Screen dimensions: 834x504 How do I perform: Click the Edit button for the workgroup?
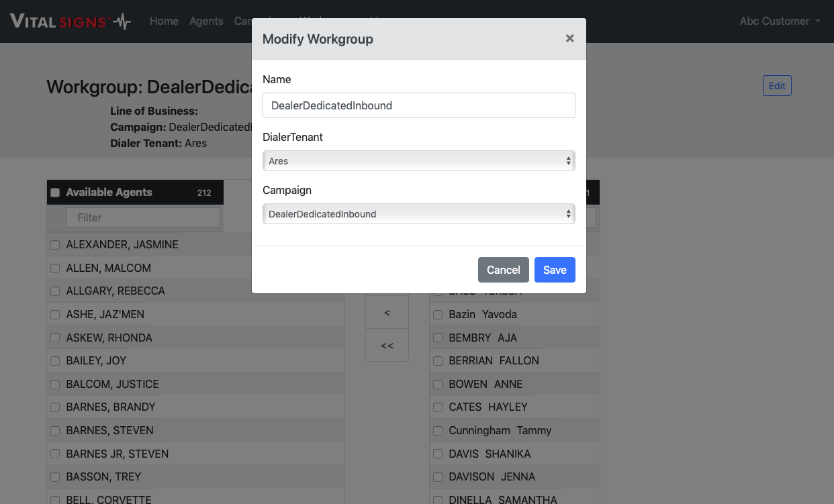[x=777, y=86]
